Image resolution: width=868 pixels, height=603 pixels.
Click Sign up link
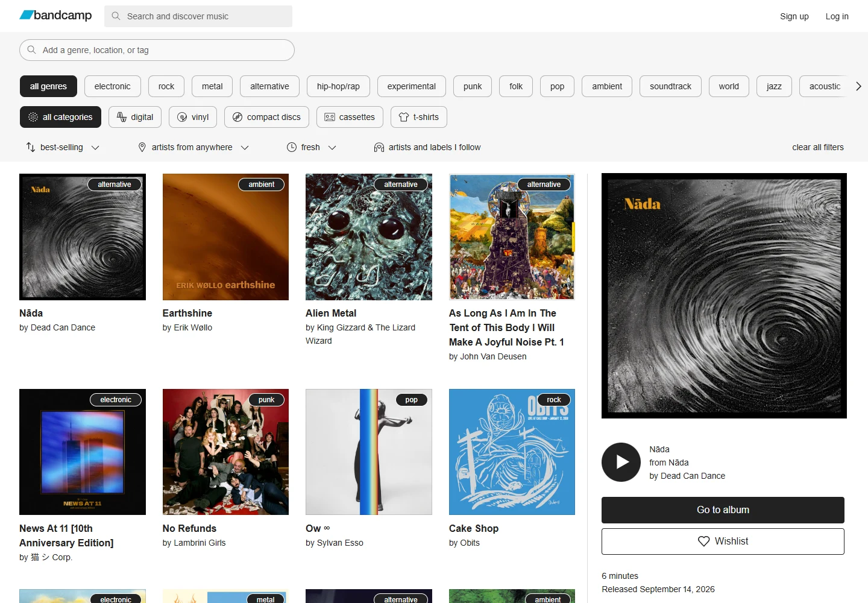tap(794, 16)
